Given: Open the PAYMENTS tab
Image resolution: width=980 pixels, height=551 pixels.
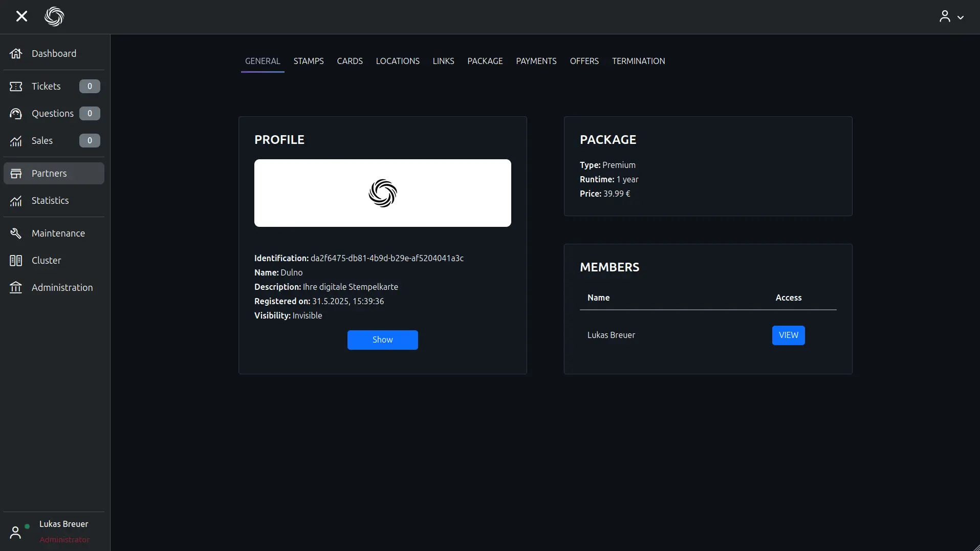Looking at the screenshot, I should [x=536, y=61].
